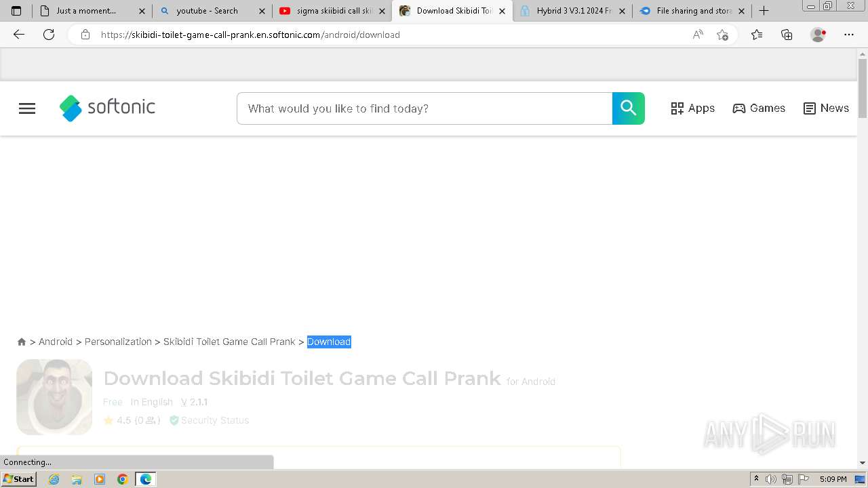Close the 'Hybrid 3 V3.1 2024' tab
The image size is (868, 488).
point(622,11)
